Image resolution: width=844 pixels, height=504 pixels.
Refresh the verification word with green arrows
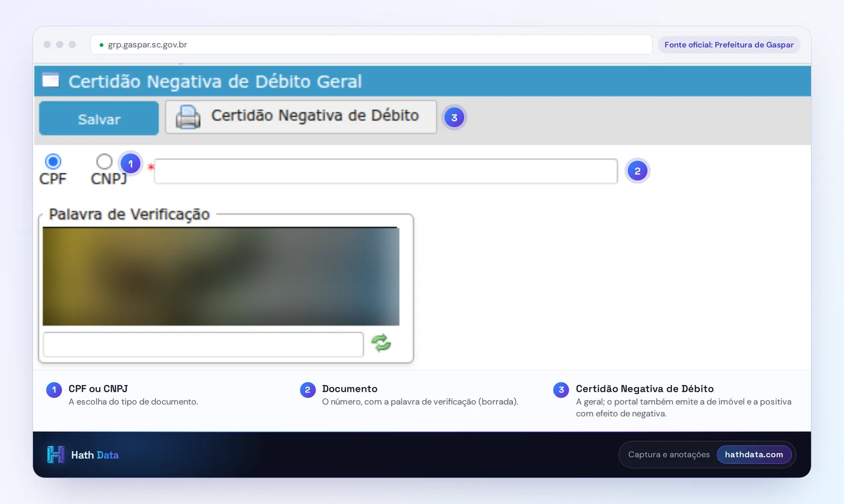(x=381, y=343)
